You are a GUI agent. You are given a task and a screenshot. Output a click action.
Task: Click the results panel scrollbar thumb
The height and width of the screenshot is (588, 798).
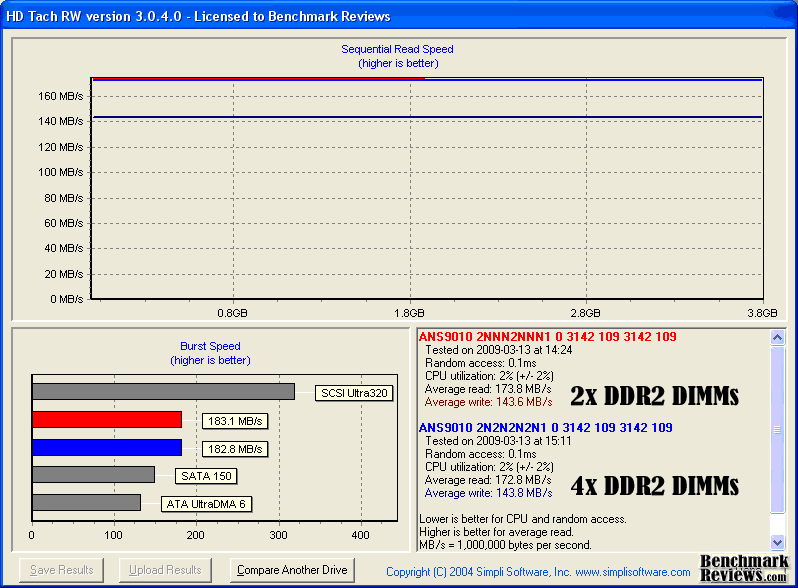(x=777, y=429)
